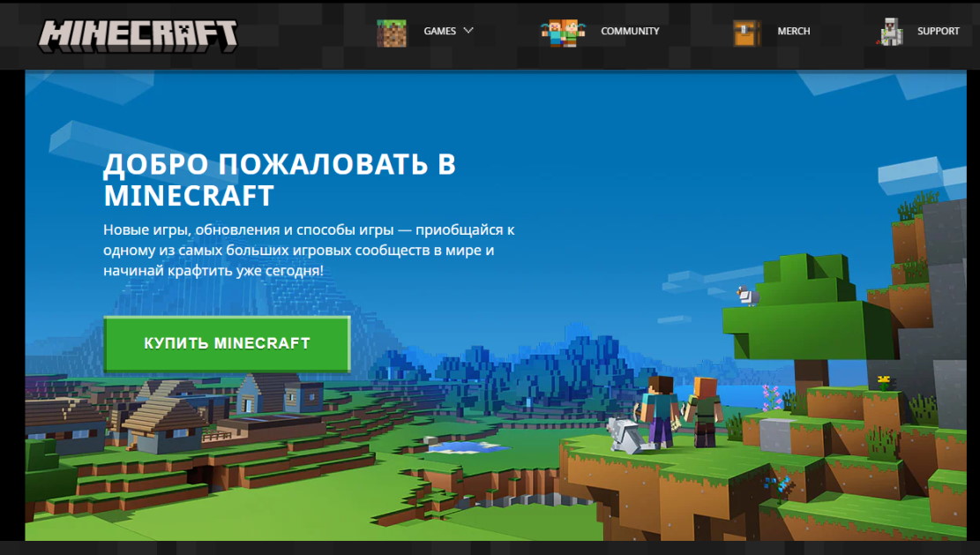980x555 pixels.
Task: Go to the Community menu item
Action: (630, 31)
